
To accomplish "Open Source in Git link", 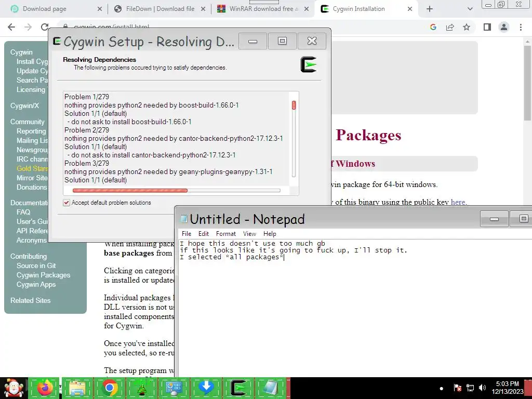I will (x=36, y=265).
